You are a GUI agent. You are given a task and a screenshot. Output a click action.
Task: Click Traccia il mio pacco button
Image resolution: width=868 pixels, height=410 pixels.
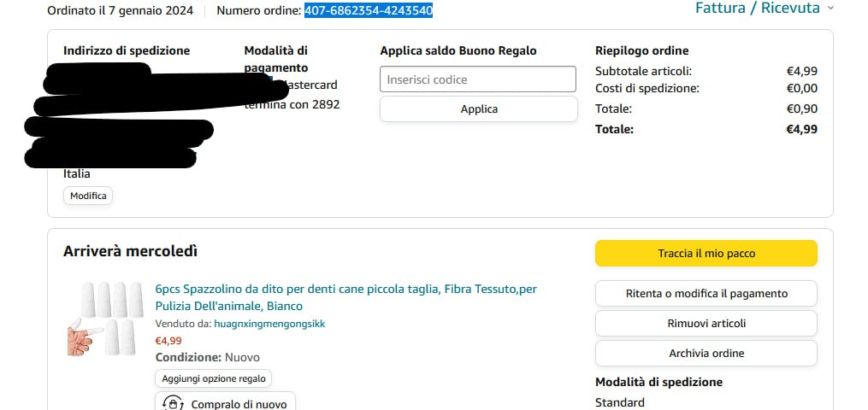706,254
